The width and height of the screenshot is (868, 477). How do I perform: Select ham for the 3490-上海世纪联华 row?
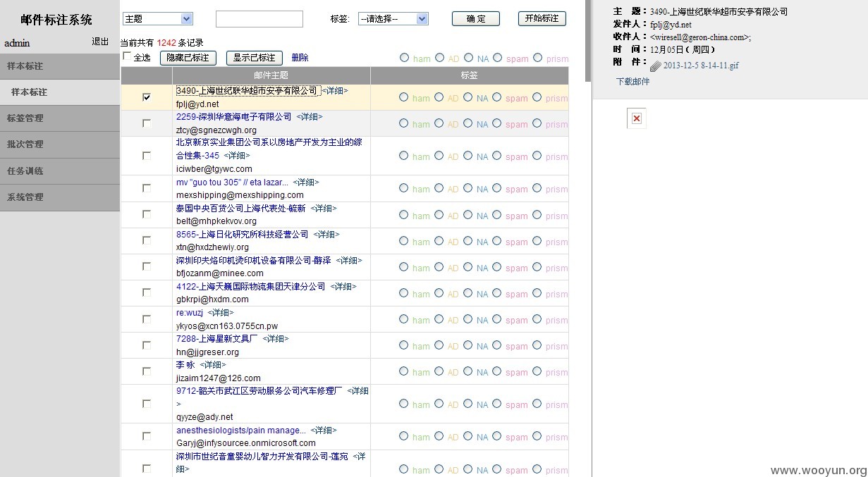coord(404,97)
